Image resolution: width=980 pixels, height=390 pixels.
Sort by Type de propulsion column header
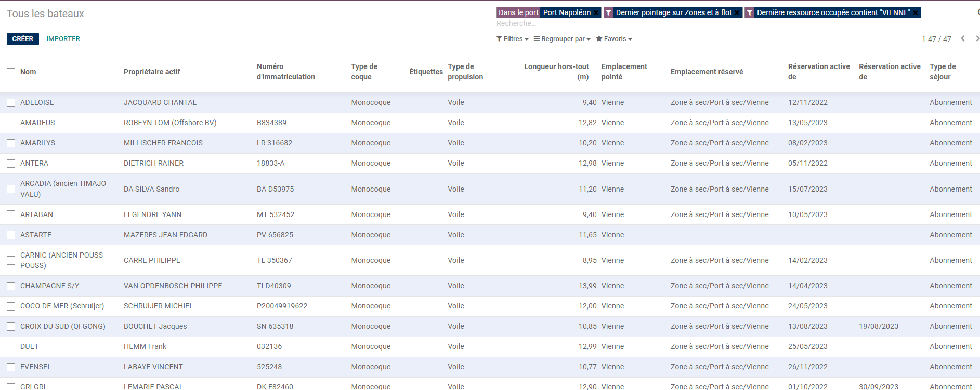pos(465,72)
